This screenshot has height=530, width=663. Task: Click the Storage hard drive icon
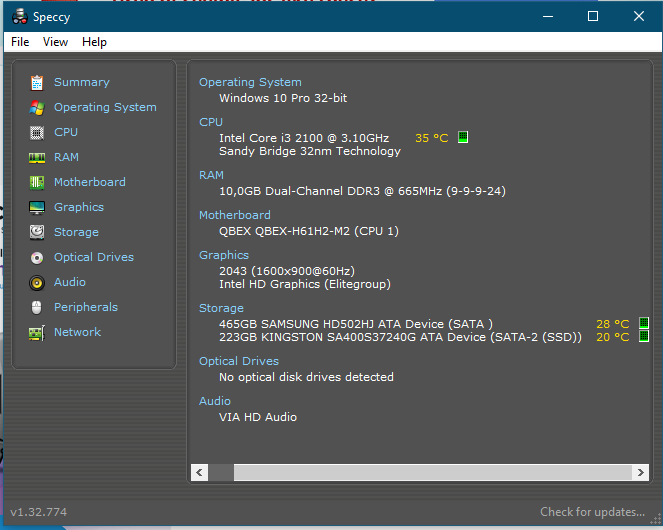[x=37, y=232]
